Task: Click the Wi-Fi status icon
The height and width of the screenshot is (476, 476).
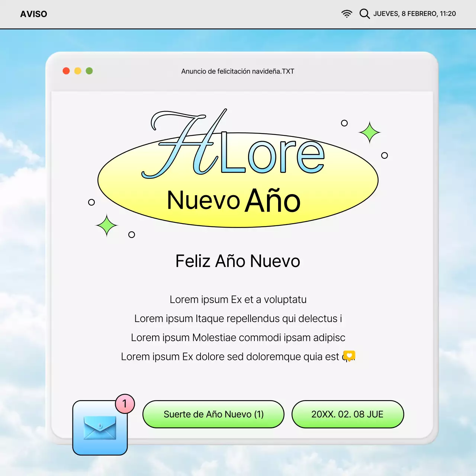Action: [x=347, y=14]
